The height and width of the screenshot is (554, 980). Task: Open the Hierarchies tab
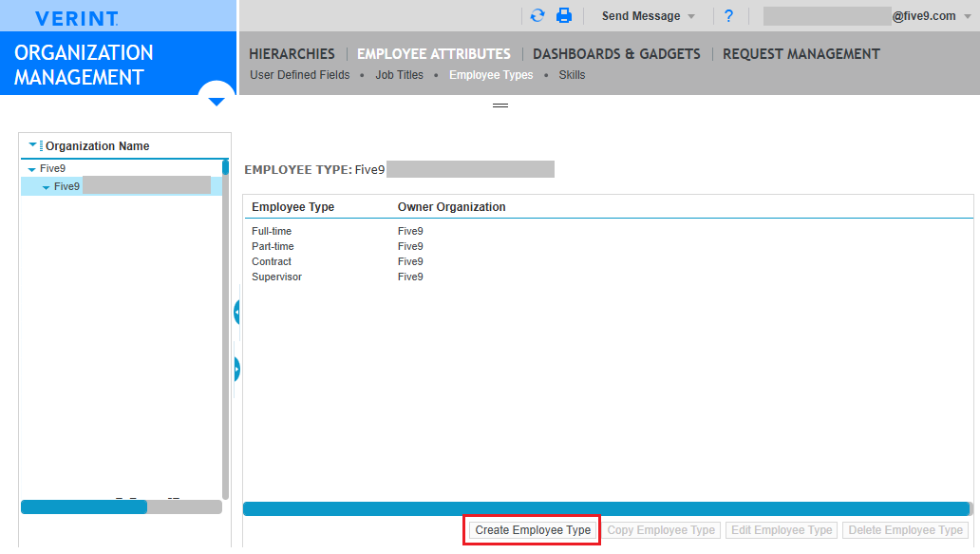click(x=292, y=54)
